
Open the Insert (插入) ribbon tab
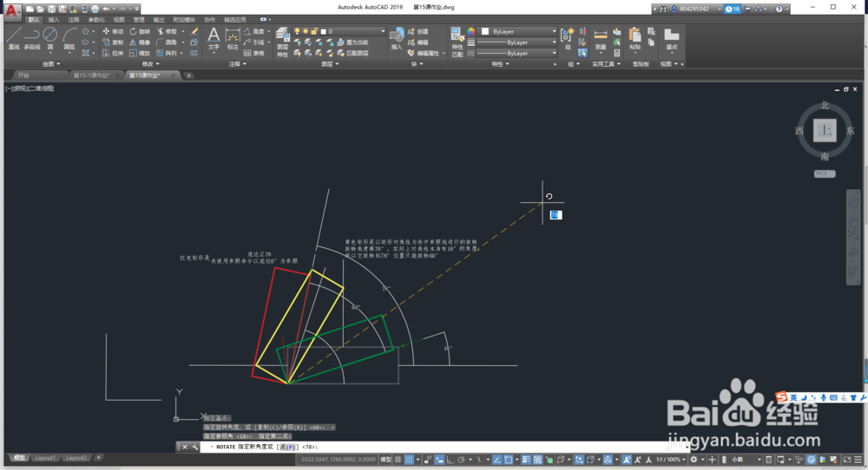point(53,20)
